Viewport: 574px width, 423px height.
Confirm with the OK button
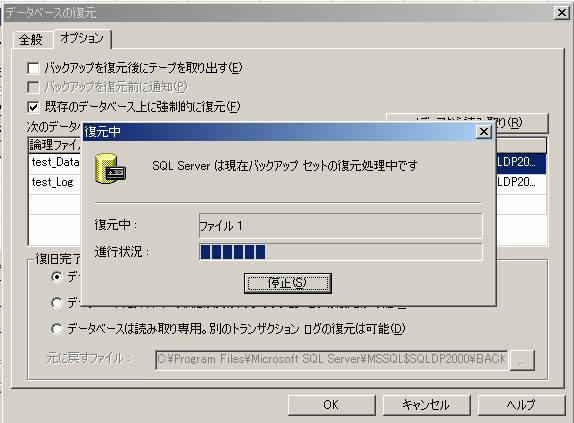pos(332,405)
